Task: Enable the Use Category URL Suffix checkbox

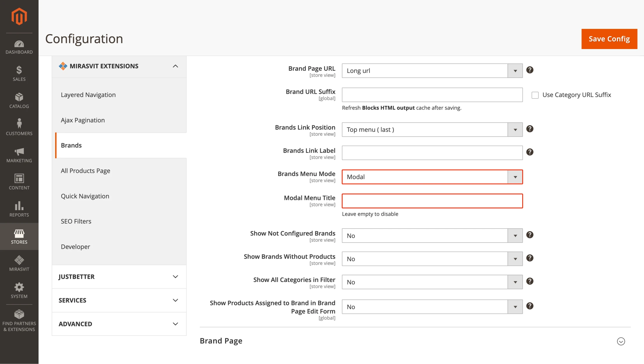Action: [x=535, y=95]
